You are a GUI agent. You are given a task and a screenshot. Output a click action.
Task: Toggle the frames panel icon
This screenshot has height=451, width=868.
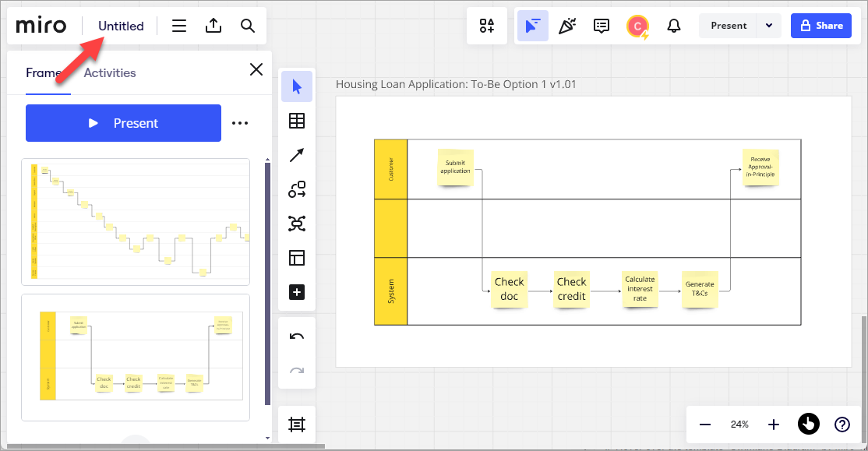click(297, 425)
